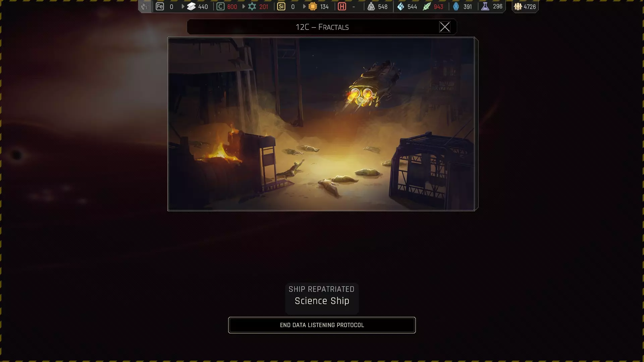Expand the arrow between carbon and alloy
Screen dimensions: 644x362
[x=244, y=6]
